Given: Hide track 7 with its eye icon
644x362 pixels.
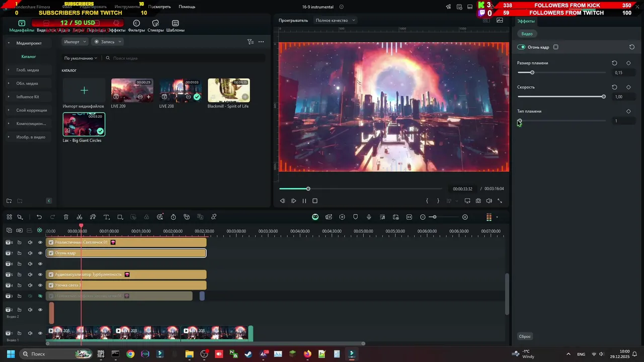Looking at the screenshot, I should [x=40, y=253].
